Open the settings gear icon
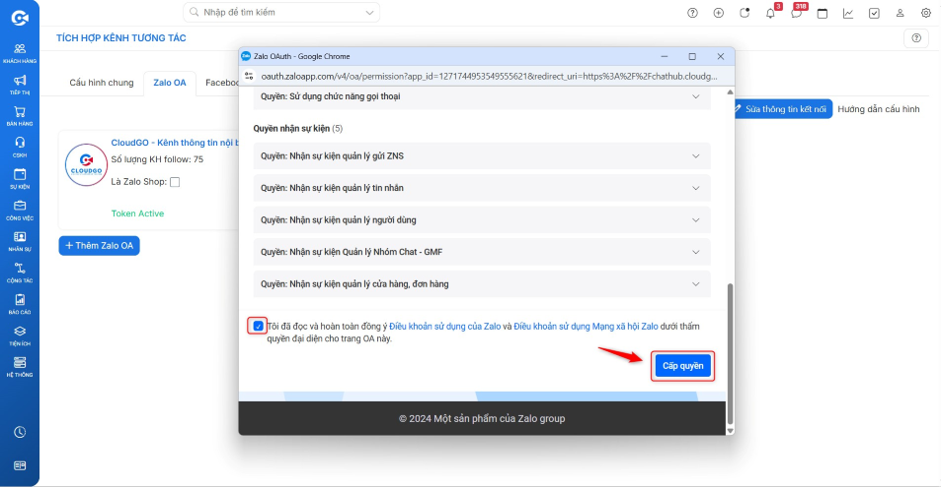 pos(925,13)
